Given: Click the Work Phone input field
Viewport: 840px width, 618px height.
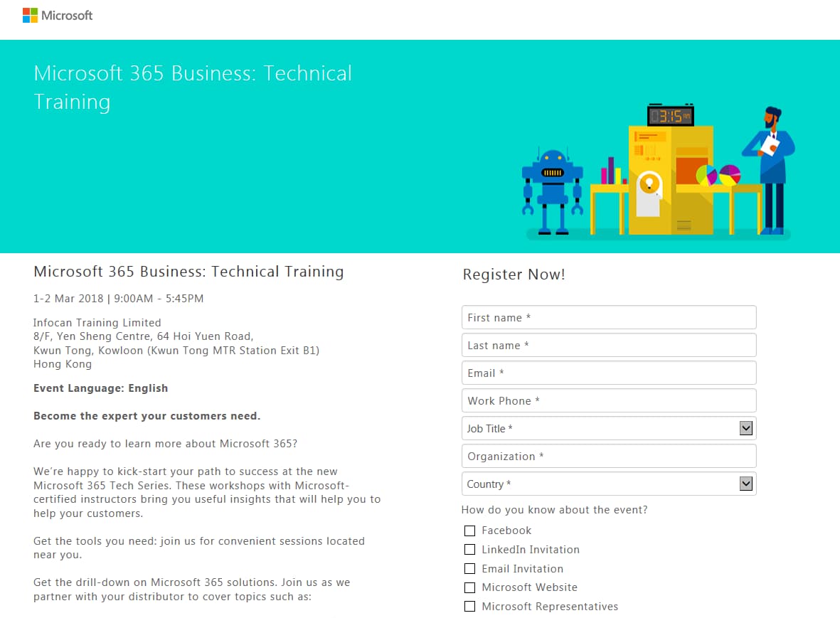Looking at the screenshot, I should click(x=609, y=401).
